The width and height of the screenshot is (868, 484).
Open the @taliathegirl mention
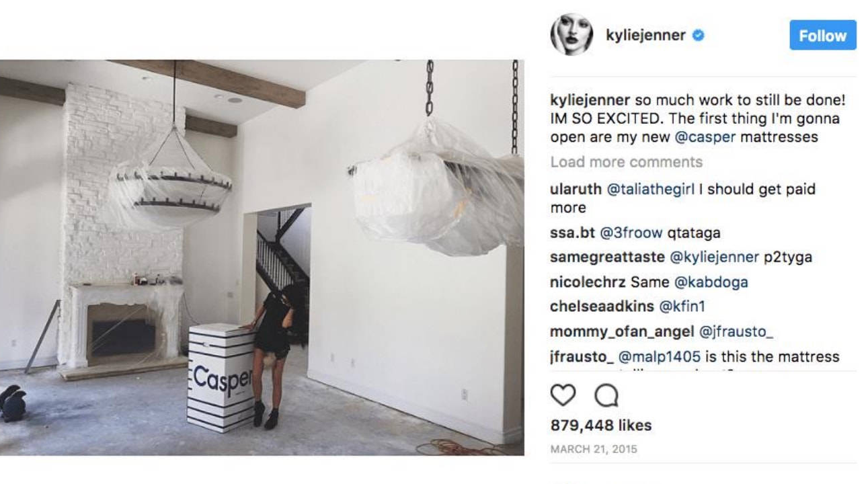pos(651,190)
